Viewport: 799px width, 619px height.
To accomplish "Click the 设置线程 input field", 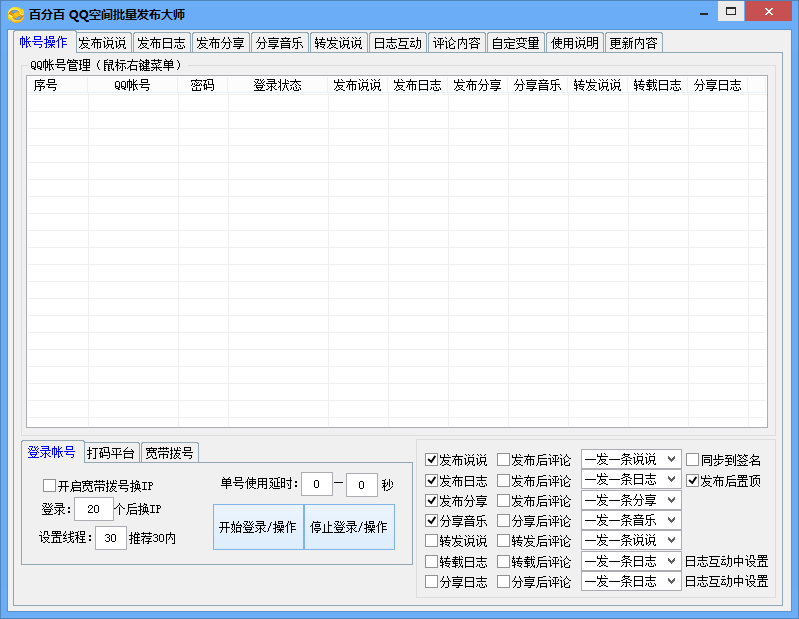I will coord(110,538).
